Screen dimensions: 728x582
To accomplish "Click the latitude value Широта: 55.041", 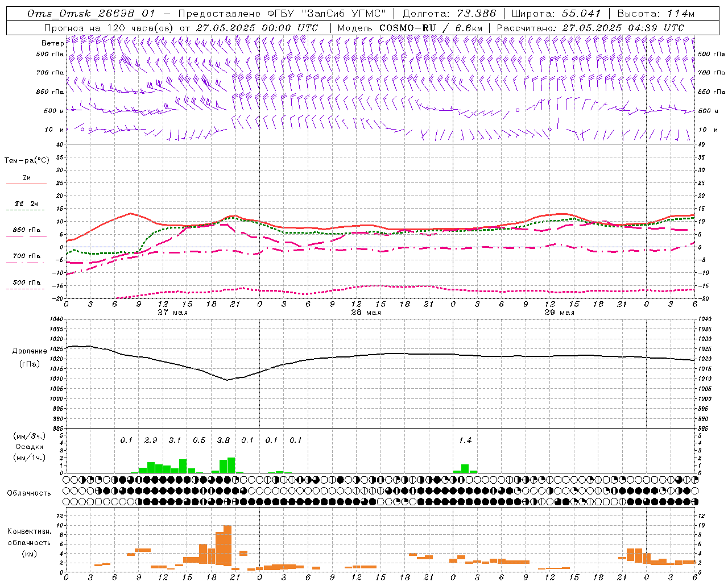I will [x=556, y=14].
